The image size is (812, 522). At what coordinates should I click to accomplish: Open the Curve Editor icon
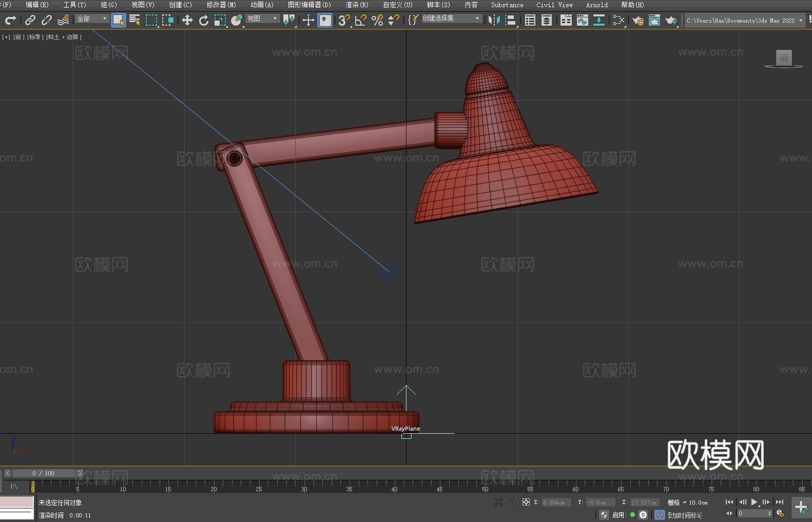click(x=582, y=21)
